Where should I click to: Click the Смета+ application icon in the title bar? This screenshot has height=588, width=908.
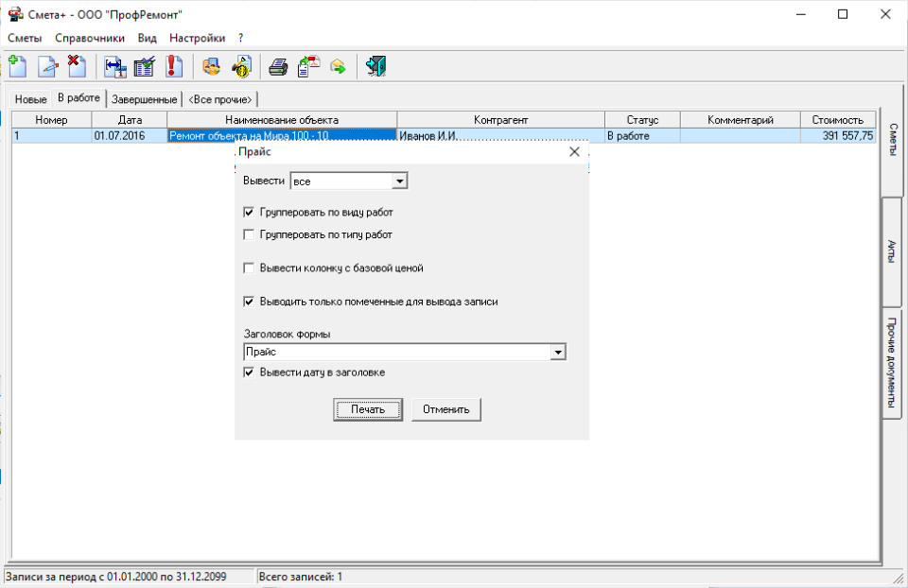pos(16,14)
